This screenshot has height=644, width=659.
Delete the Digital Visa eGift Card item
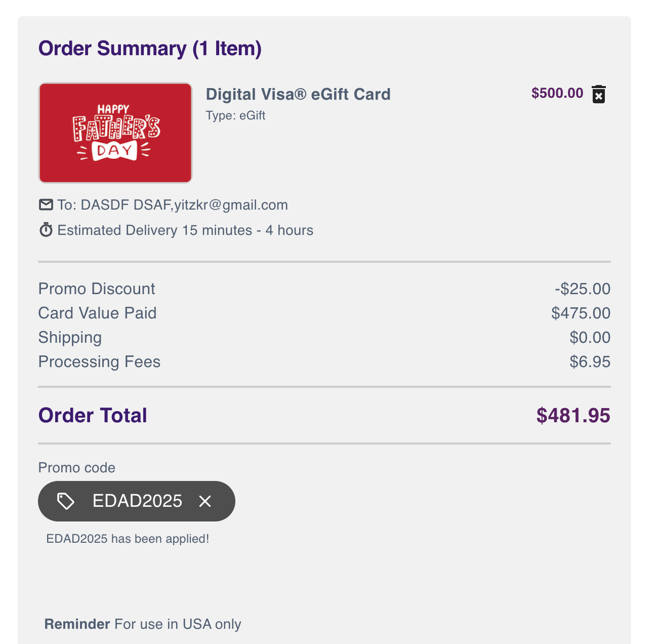click(x=599, y=94)
